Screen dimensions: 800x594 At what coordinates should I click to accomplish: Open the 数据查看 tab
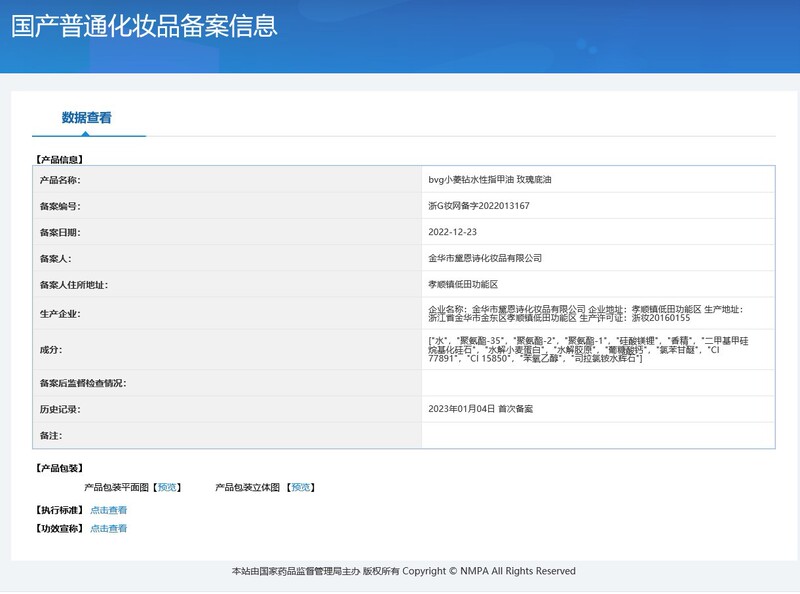[x=87, y=118]
